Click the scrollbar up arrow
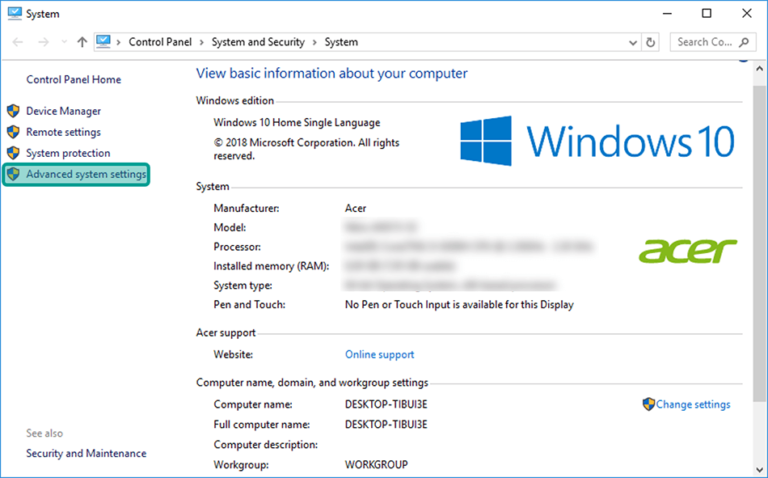The height and width of the screenshot is (478, 768). tap(760, 69)
